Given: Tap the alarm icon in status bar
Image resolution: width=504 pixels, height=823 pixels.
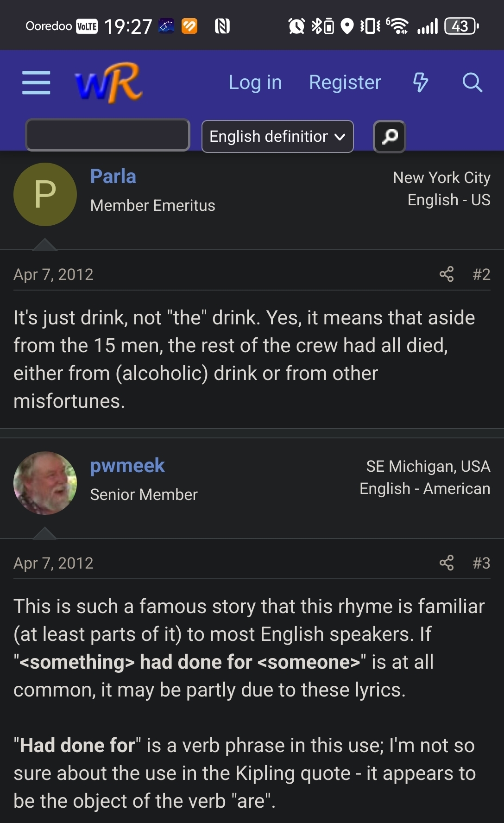Looking at the screenshot, I should click(296, 26).
